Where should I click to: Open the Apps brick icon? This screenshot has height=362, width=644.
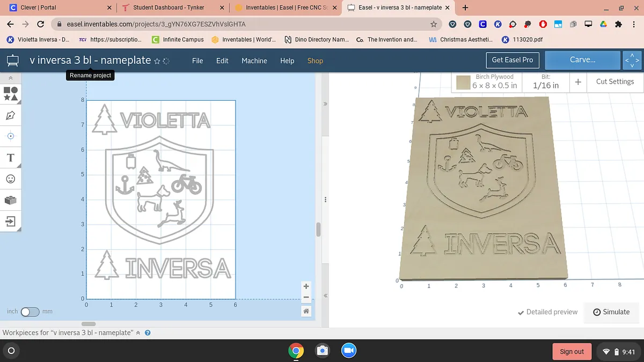[11, 200]
